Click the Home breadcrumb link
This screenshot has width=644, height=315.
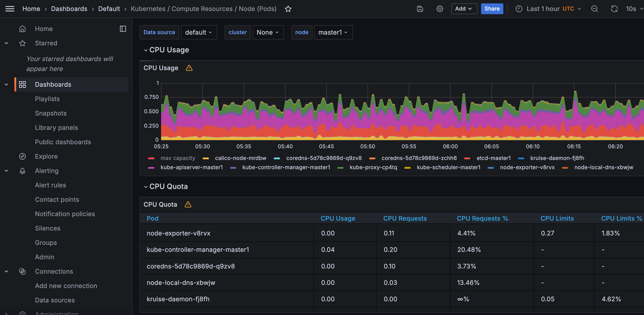pyautogui.click(x=31, y=9)
